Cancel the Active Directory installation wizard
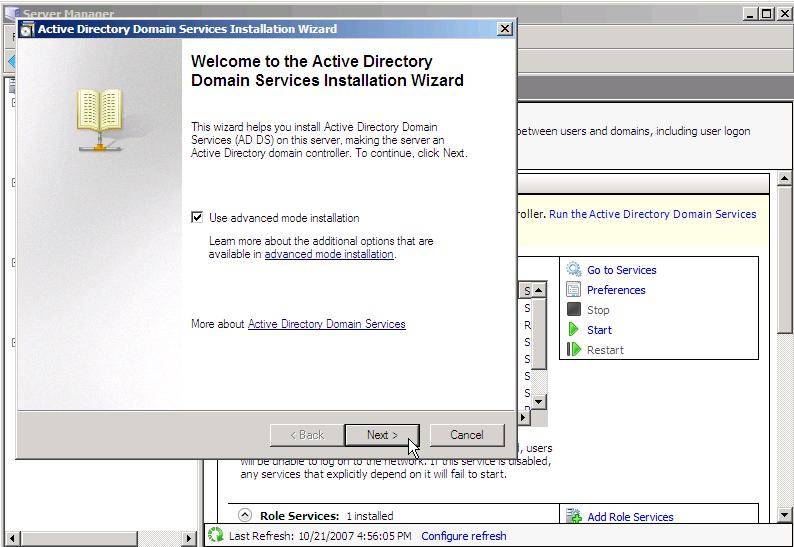 pos(467,435)
